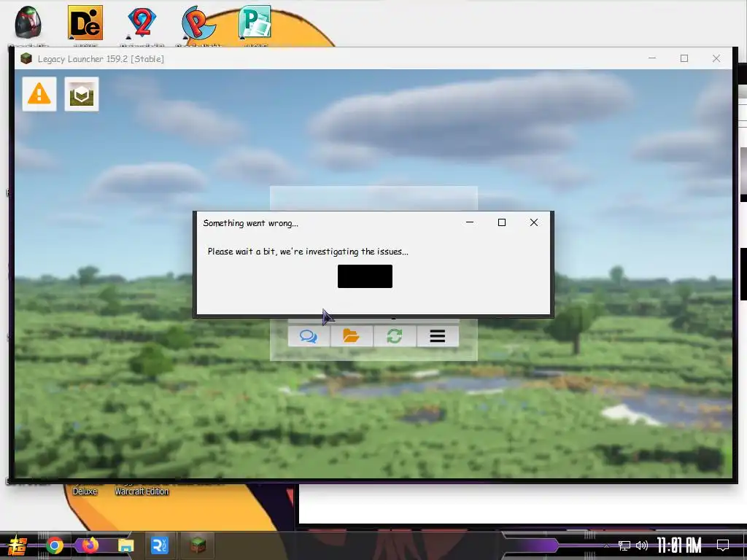This screenshot has width=747, height=560.
Task: Close the Legacy Launcher window
Action: (716, 58)
